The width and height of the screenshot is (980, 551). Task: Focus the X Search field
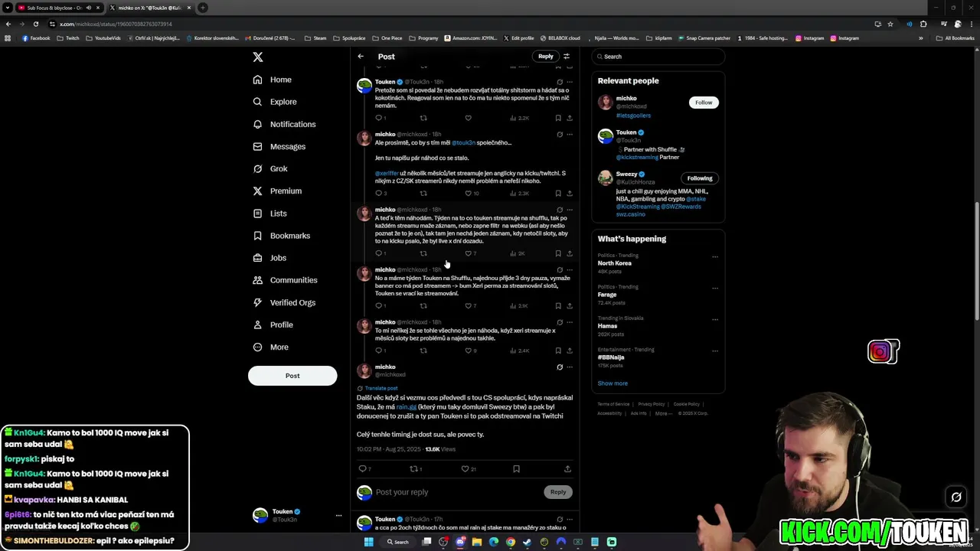coord(658,57)
